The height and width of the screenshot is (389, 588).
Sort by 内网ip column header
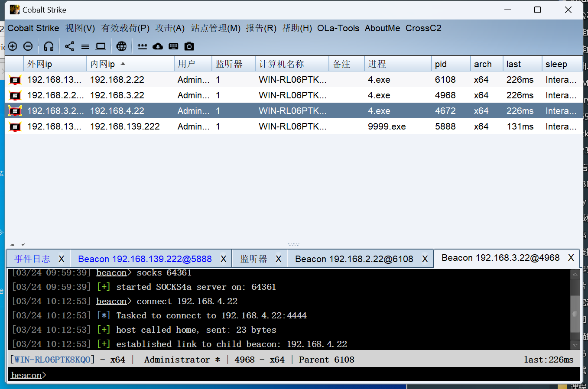[x=130, y=64]
